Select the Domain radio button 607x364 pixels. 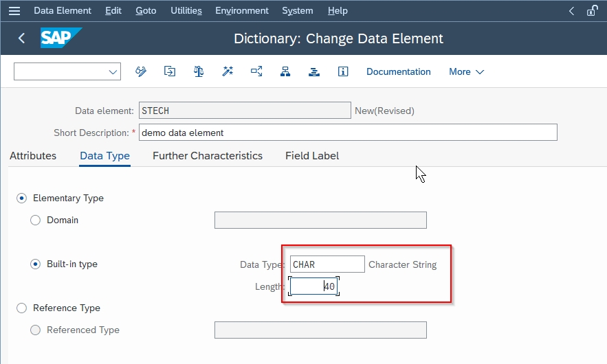click(35, 220)
